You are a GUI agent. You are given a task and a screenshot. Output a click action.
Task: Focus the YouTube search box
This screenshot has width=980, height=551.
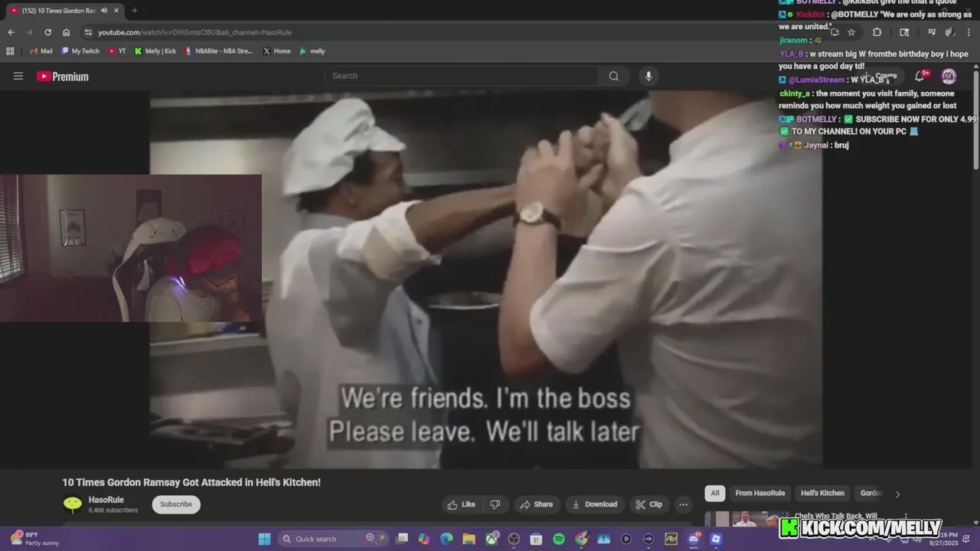[461, 76]
